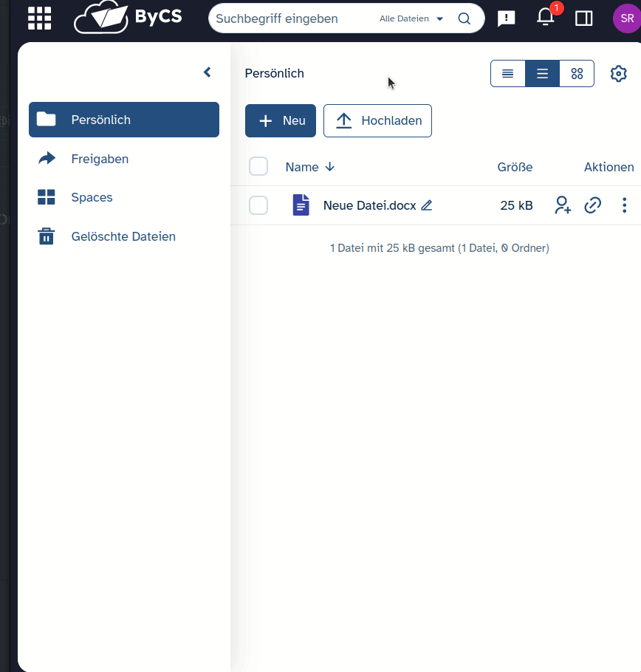Toggle the right sidebar panel icon
The width and height of the screenshot is (641, 672).
(583, 18)
